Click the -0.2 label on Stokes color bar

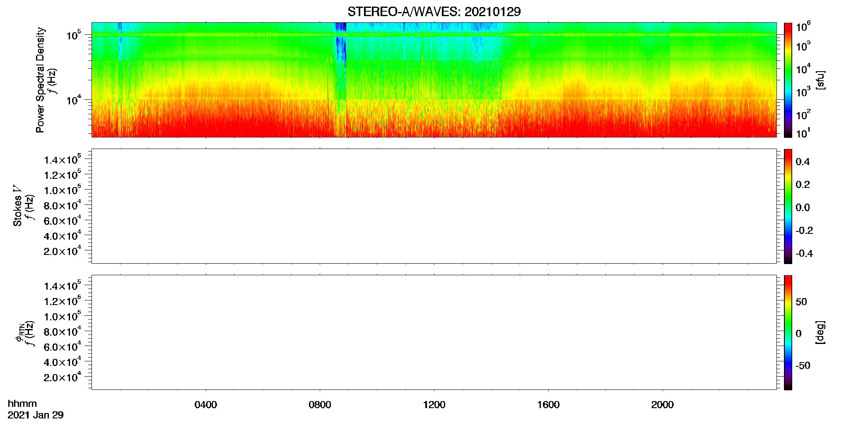[x=804, y=231]
